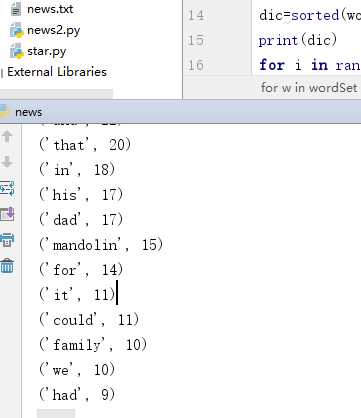Click output line ('it', 11)
361x418 pixels.
pyautogui.click(x=77, y=295)
